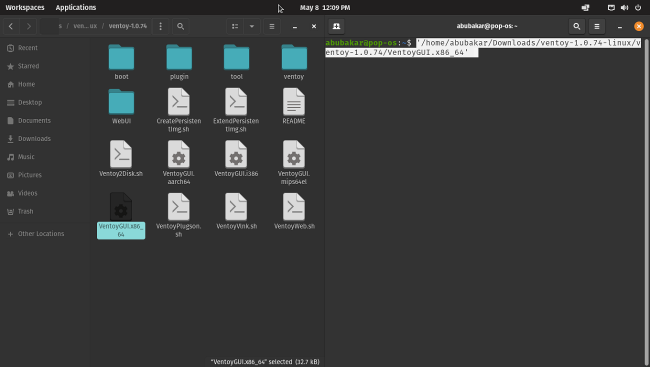Image resolution: width=650 pixels, height=367 pixels.
Task: Click the ven...ux breadcrumb path segment
Action: pyautogui.click(x=85, y=26)
